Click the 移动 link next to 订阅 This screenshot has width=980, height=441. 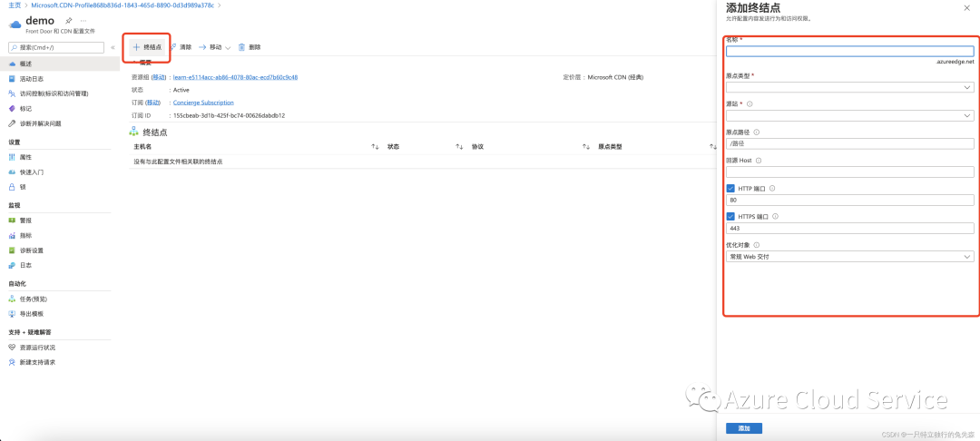point(153,103)
